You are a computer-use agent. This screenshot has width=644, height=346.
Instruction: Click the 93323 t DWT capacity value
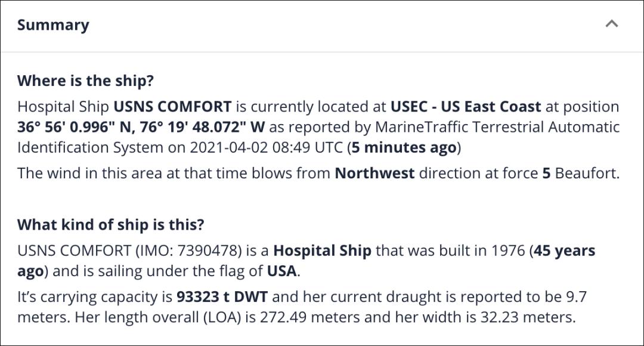[x=222, y=296]
